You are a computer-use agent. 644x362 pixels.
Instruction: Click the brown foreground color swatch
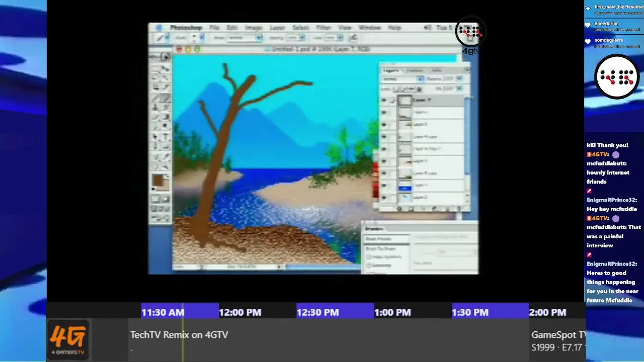158,180
